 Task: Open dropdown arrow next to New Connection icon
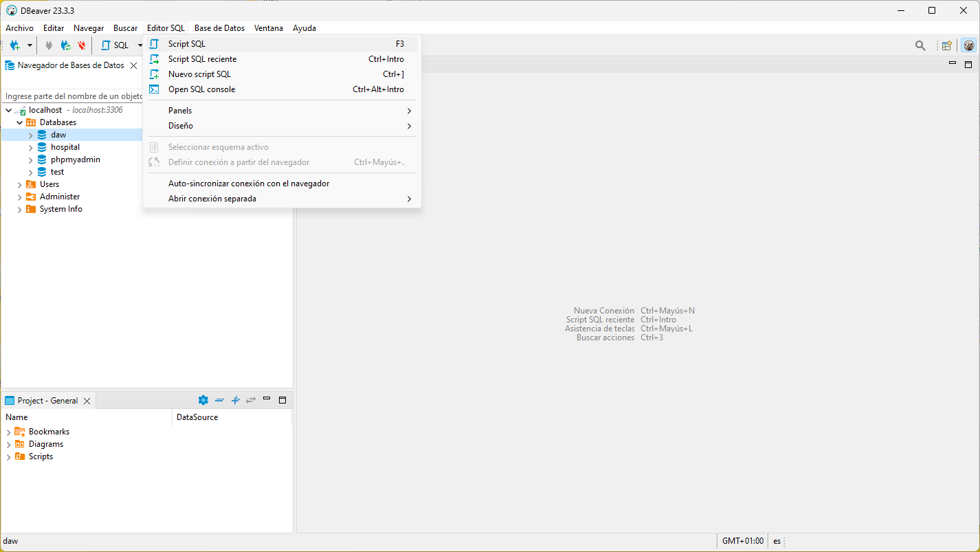[30, 45]
